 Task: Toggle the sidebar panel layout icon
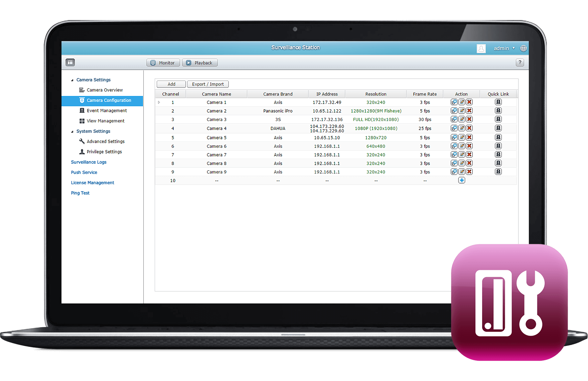point(70,62)
